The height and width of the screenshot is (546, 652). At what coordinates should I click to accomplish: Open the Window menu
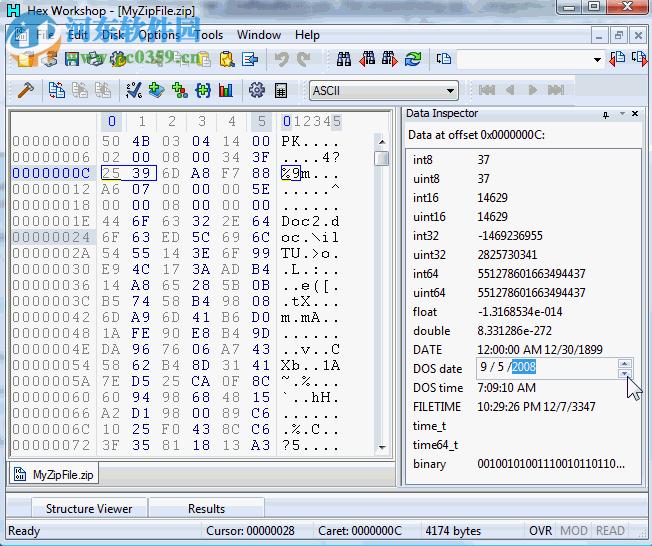[259, 35]
